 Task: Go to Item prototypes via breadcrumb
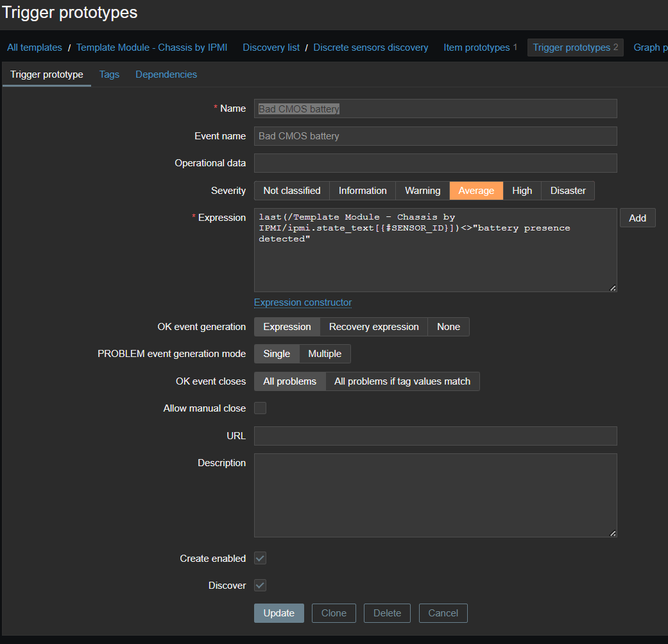(475, 47)
